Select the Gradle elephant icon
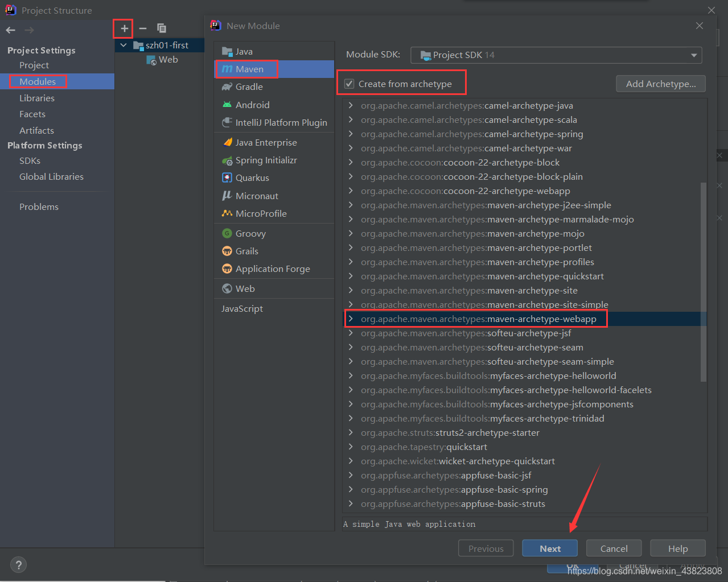 coord(227,86)
